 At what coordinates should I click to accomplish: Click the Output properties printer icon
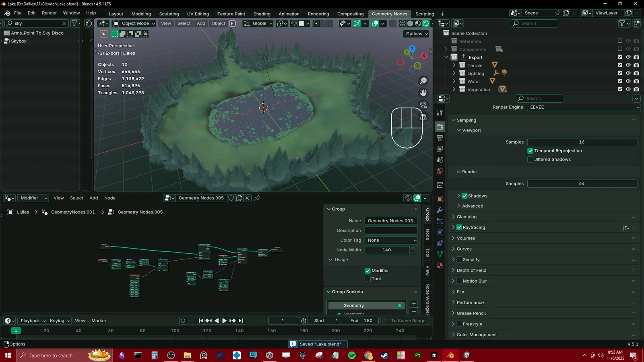pyautogui.click(x=440, y=138)
